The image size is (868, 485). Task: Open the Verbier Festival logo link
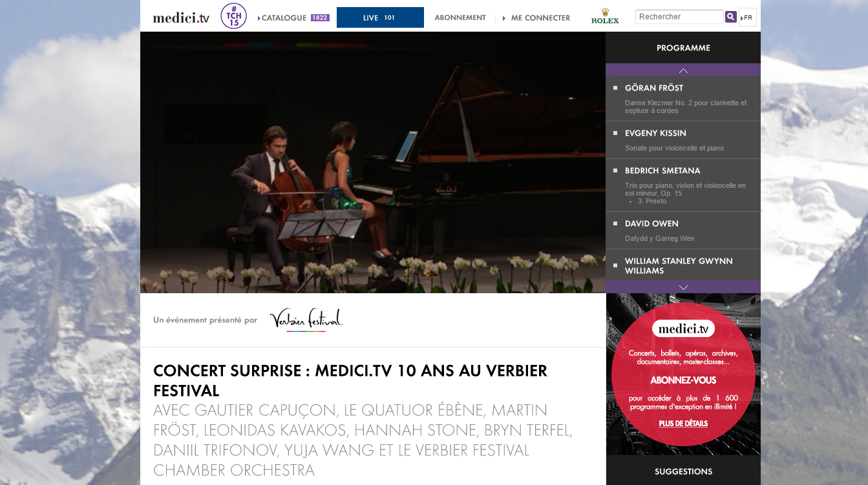pos(306,320)
